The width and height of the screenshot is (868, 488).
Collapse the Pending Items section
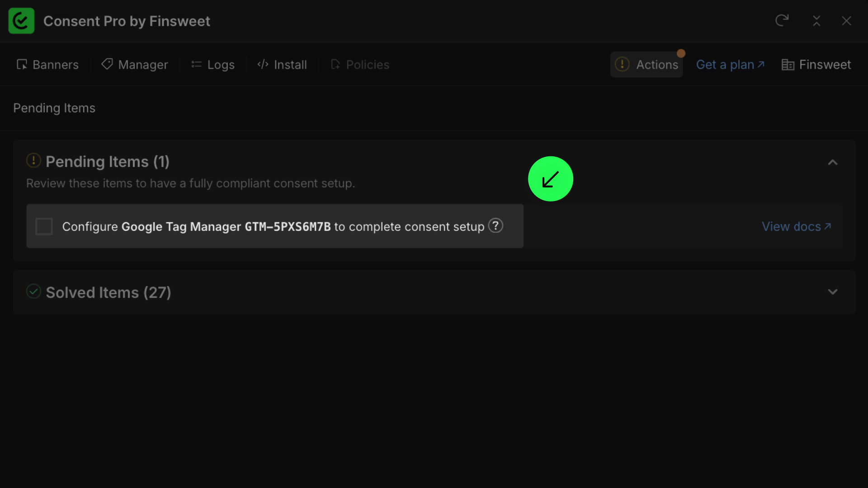pos(832,162)
